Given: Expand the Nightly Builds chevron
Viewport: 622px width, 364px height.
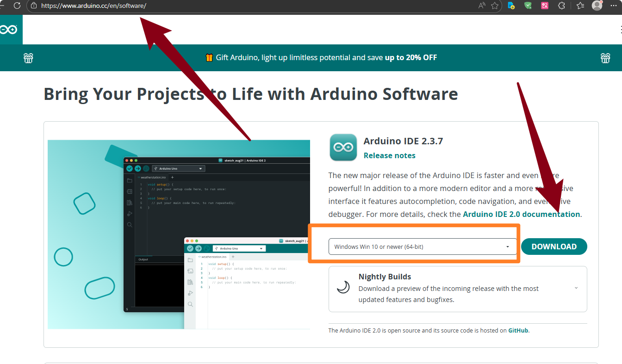Looking at the screenshot, I should [x=576, y=288].
